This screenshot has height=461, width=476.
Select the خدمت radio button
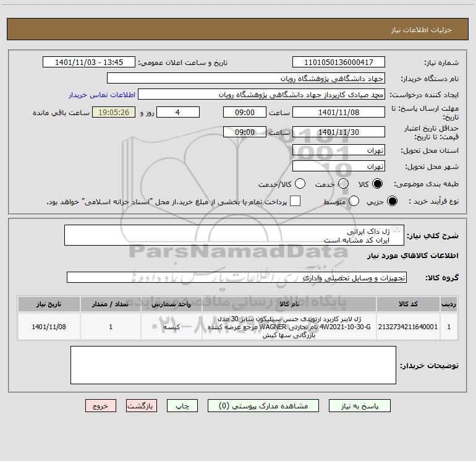coord(343,184)
